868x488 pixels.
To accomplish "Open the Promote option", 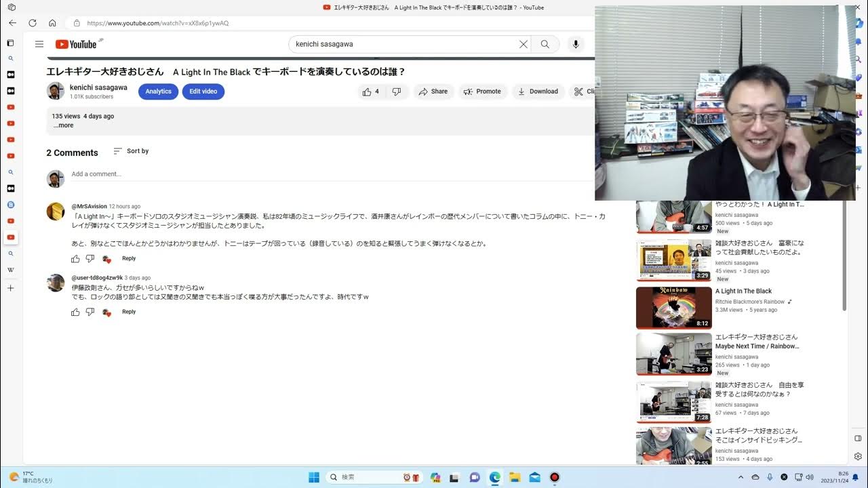I will point(482,91).
